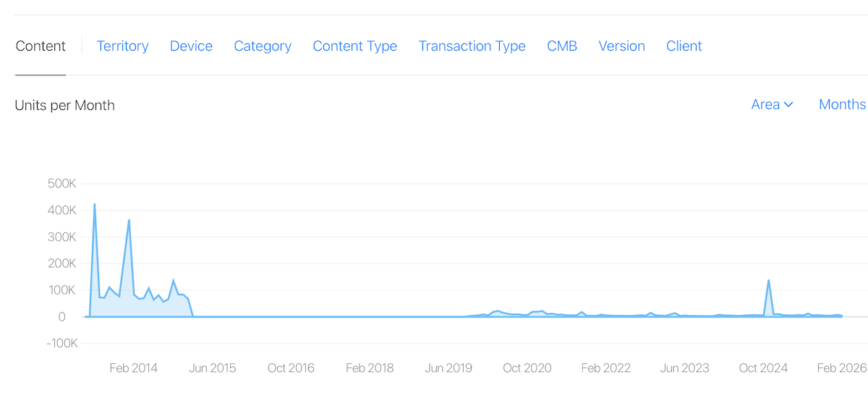
Task: Select the Category tab
Action: pyautogui.click(x=263, y=46)
